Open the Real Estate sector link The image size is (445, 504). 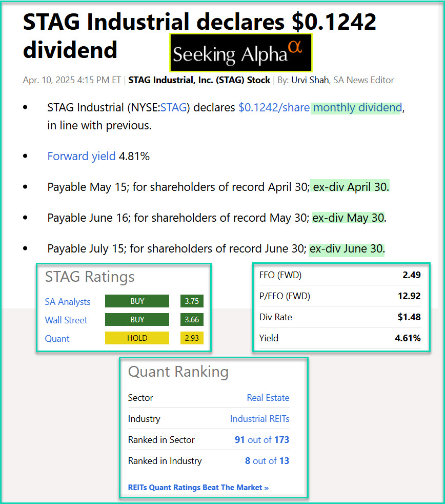pos(268,398)
